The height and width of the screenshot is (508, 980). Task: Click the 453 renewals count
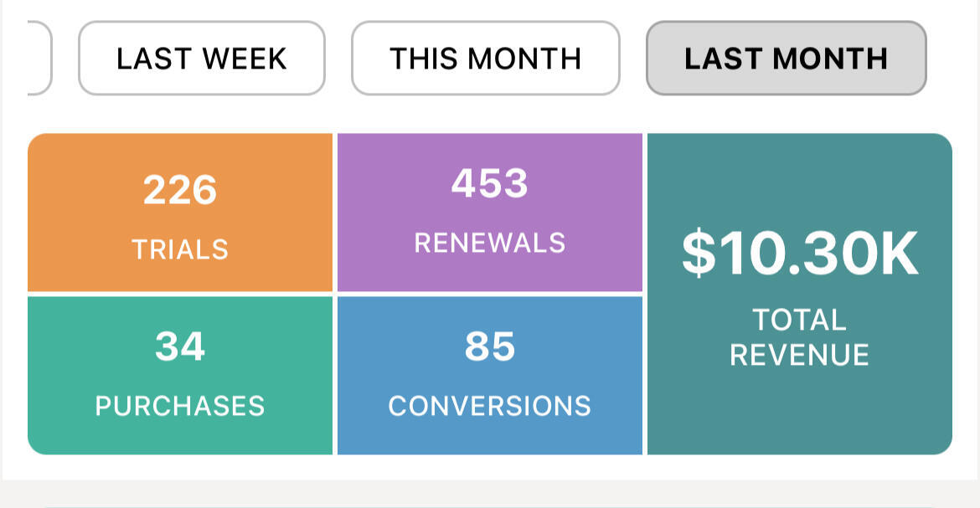[490, 183]
